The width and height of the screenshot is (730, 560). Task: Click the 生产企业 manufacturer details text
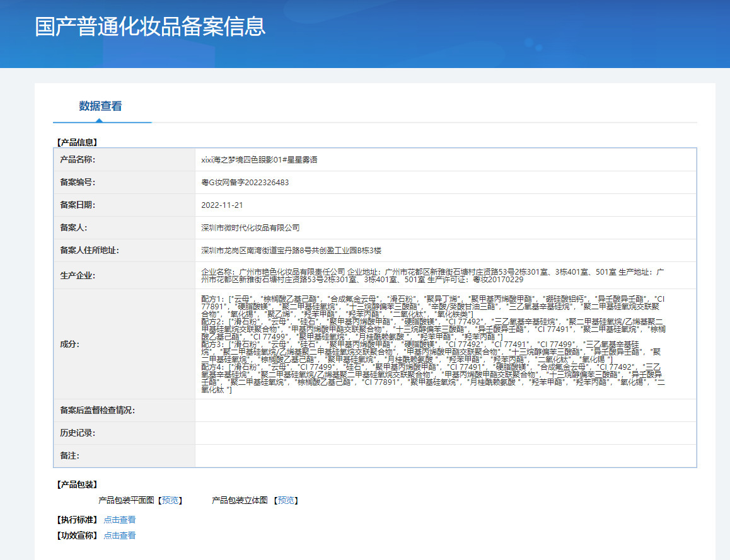pos(432,276)
